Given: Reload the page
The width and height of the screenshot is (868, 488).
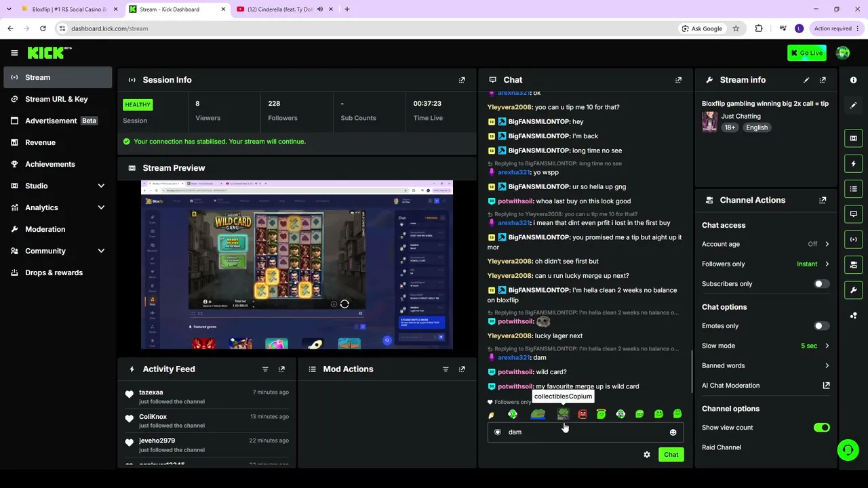Looking at the screenshot, I should (x=43, y=28).
